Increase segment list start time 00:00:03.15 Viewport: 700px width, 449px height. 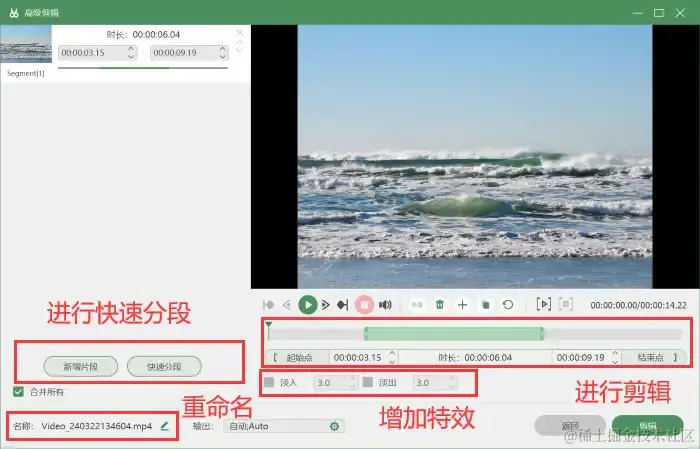[131, 49]
